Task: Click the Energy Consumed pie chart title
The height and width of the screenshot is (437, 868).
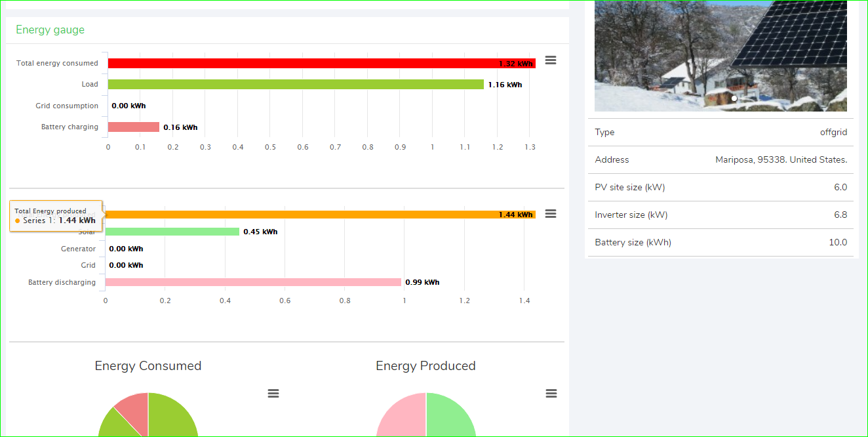Action: (148, 365)
